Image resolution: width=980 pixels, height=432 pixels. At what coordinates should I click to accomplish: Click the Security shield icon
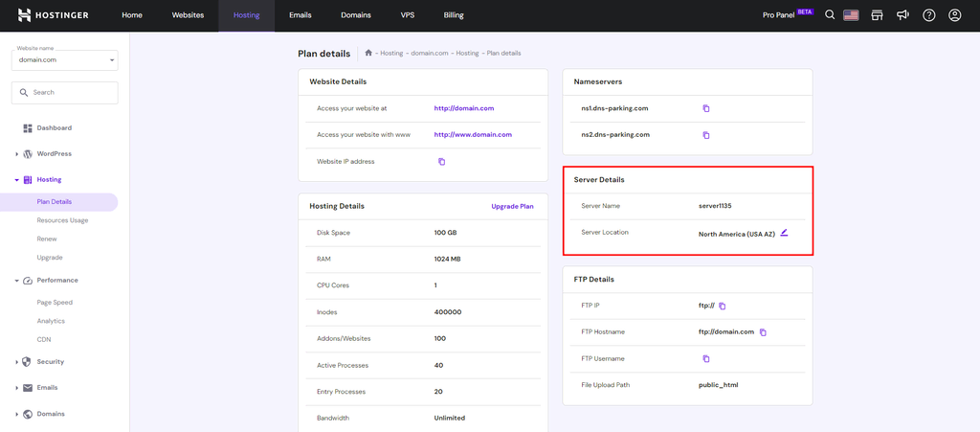pos(28,362)
